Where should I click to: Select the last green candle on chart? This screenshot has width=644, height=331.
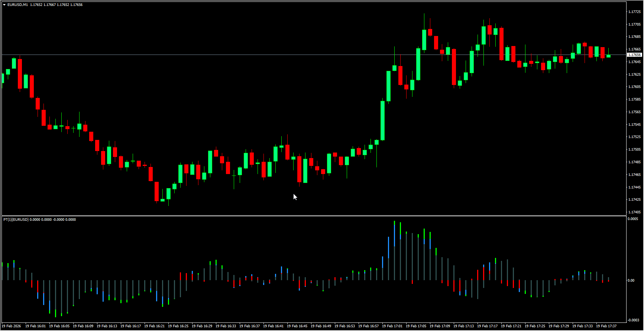[608, 56]
